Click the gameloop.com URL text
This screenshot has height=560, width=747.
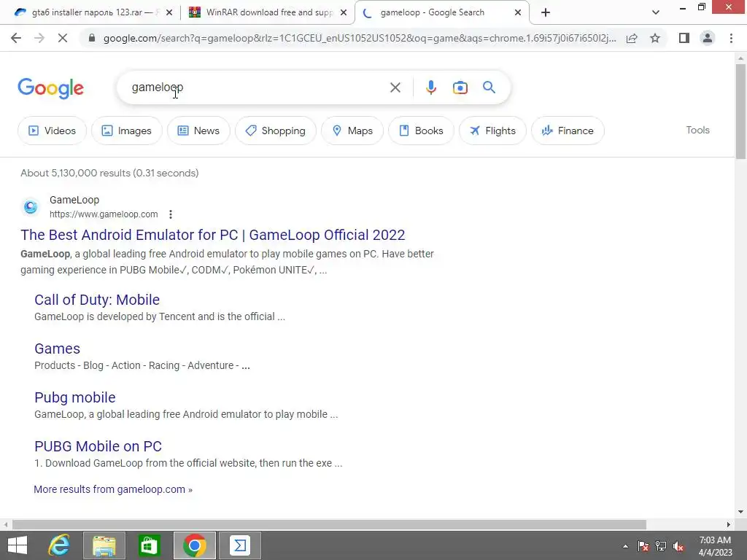(104, 214)
